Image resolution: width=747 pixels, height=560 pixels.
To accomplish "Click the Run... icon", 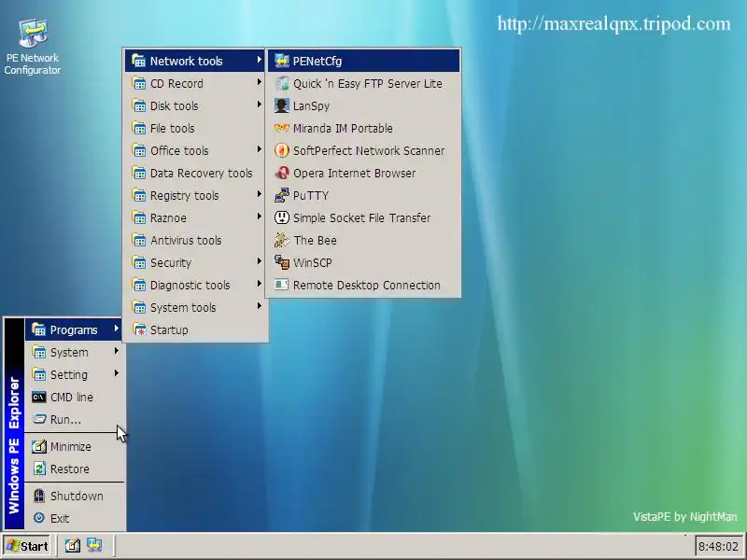I will (38, 419).
